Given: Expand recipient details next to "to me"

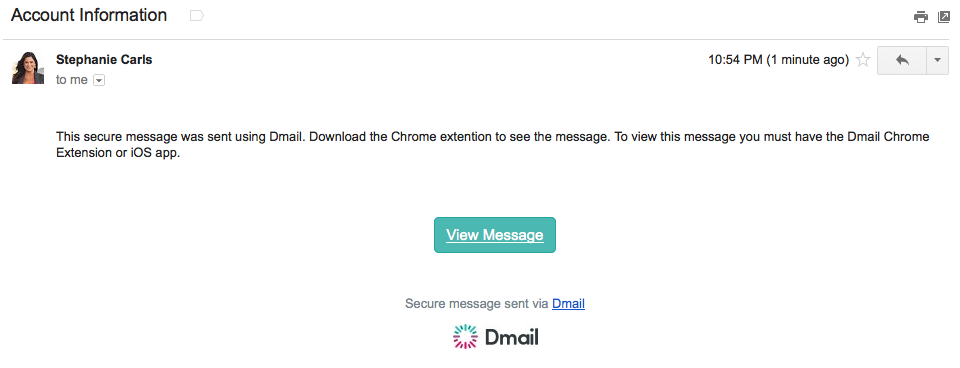Looking at the screenshot, I should pyautogui.click(x=99, y=80).
